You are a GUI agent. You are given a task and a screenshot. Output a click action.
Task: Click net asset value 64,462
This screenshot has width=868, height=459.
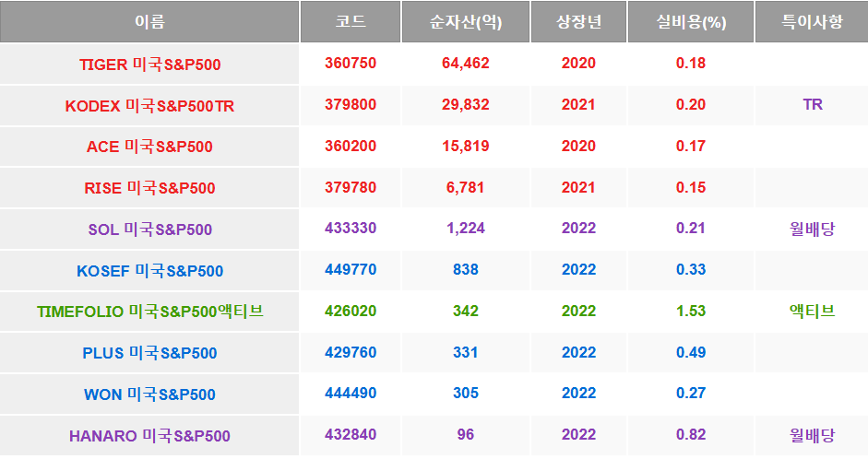[466, 63]
